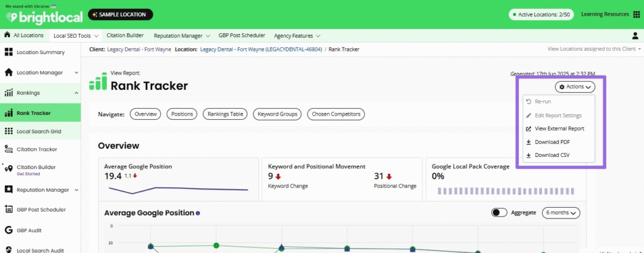Image resolution: width=644 pixels, height=253 pixels.
Task: Open Citation Builder in the top nav
Action: pos(125,35)
